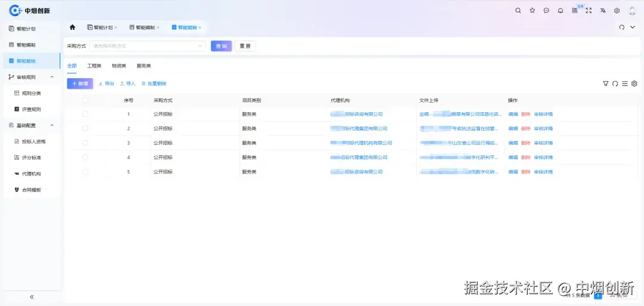Open favorites via the star icon
644x306 pixels.
[x=532, y=11]
